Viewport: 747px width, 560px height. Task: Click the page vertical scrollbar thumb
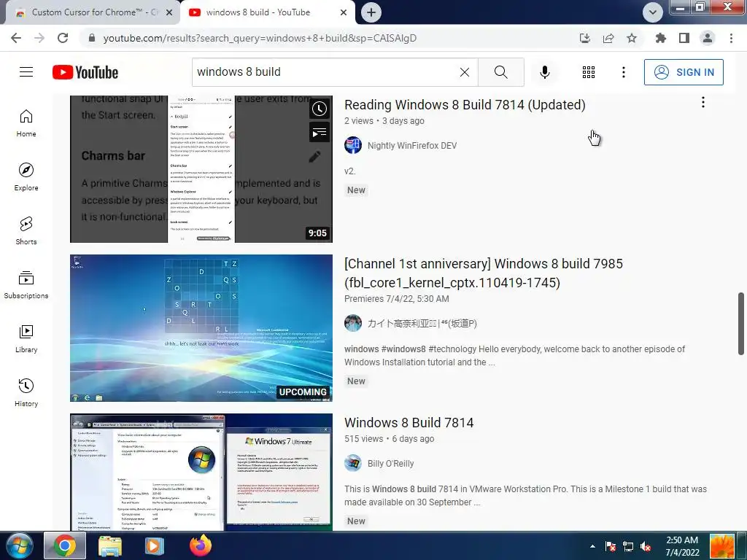coord(741,324)
